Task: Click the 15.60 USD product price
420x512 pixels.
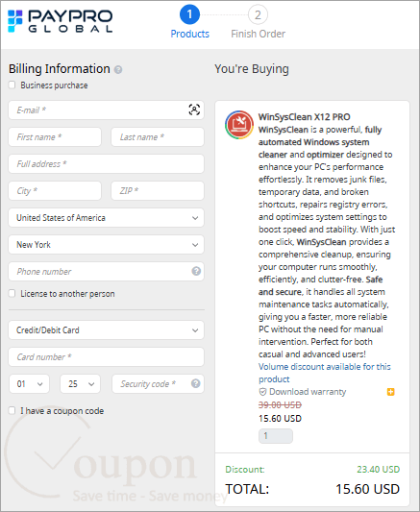Action: click(x=280, y=419)
